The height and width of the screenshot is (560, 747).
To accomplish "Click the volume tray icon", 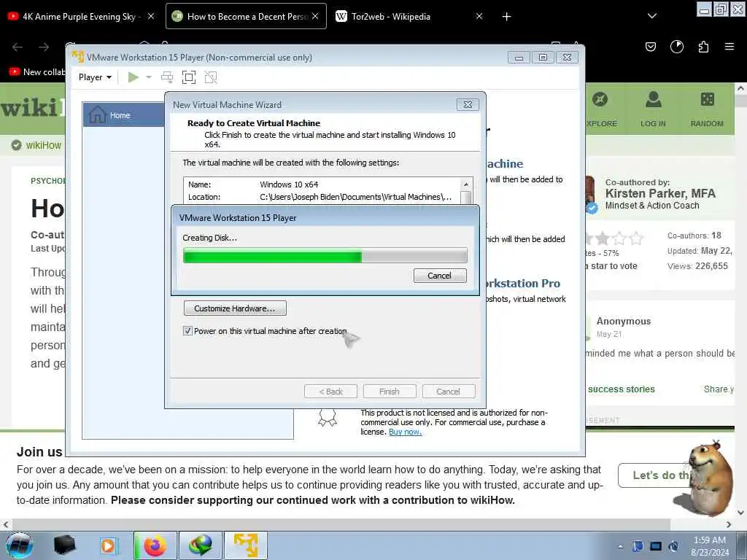I will 673,546.
